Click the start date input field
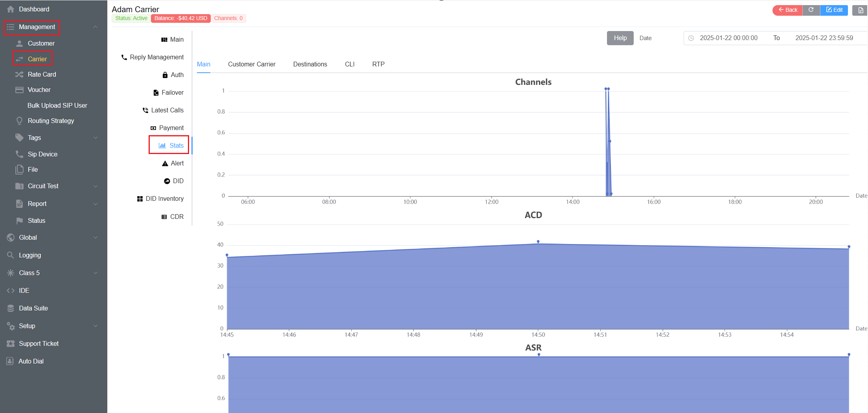868x413 pixels. [x=728, y=38]
